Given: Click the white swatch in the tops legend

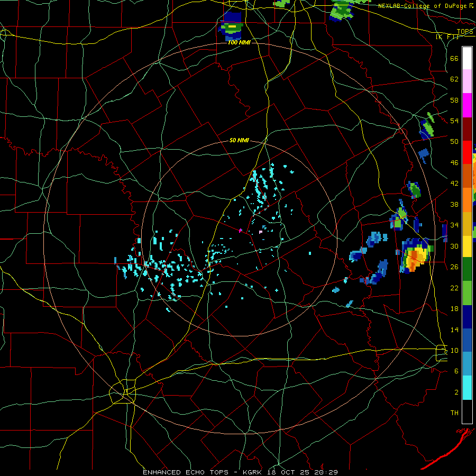Looking at the screenshot, I should pyautogui.click(x=467, y=58).
